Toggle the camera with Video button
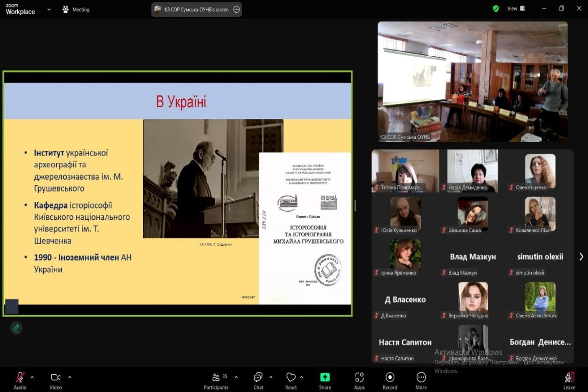588x392 pixels. [55, 377]
